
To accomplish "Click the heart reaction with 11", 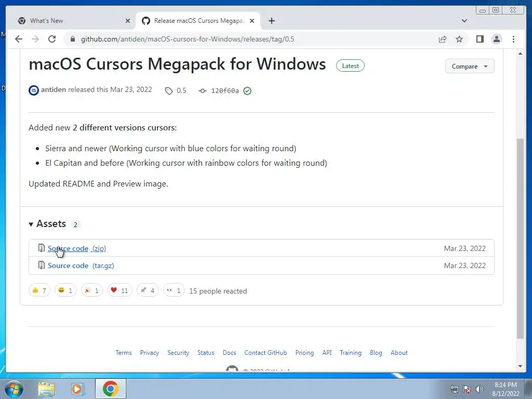I will coord(119,290).
